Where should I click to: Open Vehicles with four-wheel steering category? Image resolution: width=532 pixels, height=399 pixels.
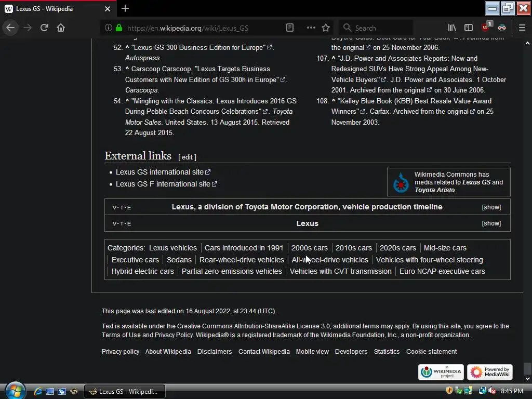coord(429,260)
